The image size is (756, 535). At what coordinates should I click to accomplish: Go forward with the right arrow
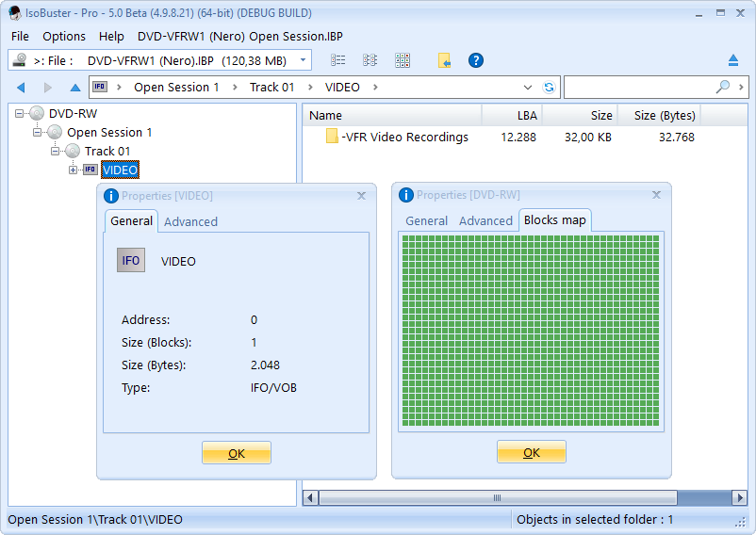click(48, 88)
